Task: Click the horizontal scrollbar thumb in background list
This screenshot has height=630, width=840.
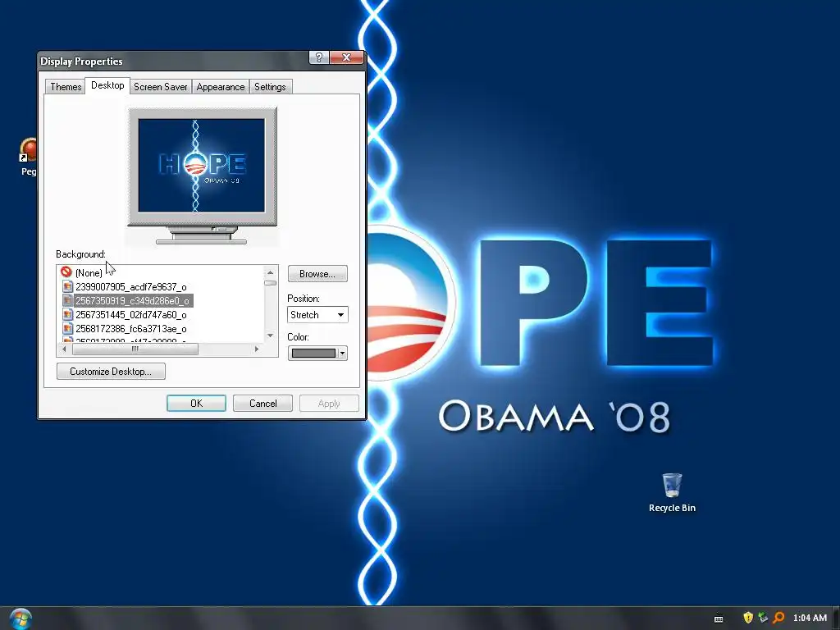Action: (135, 349)
